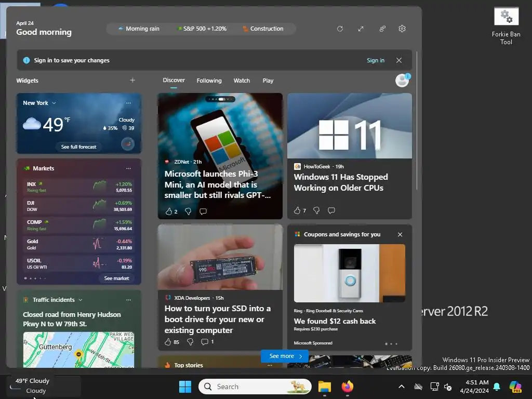Select DJI DOW market row
The width and height of the screenshot is (532, 399).
[x=79, y=206]
